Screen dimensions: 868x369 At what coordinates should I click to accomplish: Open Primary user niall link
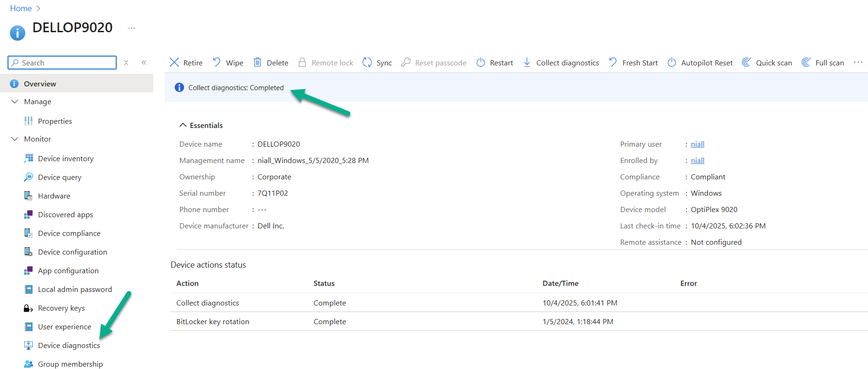(x=697, y=144)
